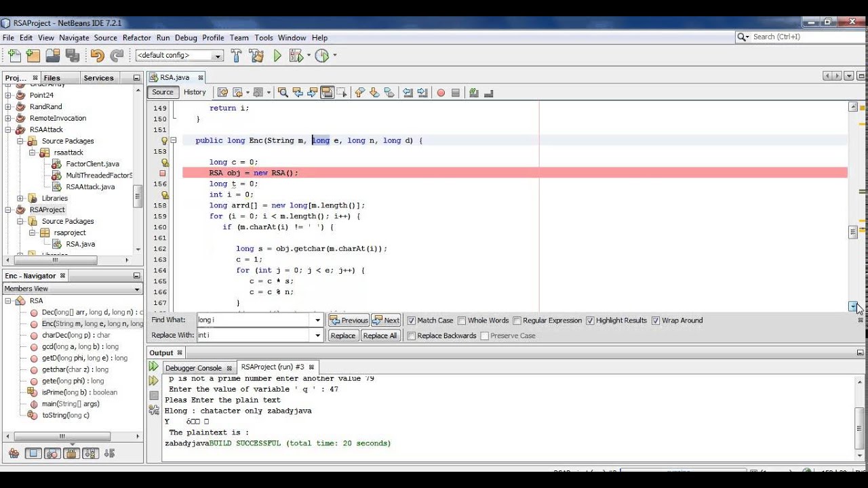Fold the Enc method code block
The height and width of the screenshot is (488, 868).
point(174,140)
